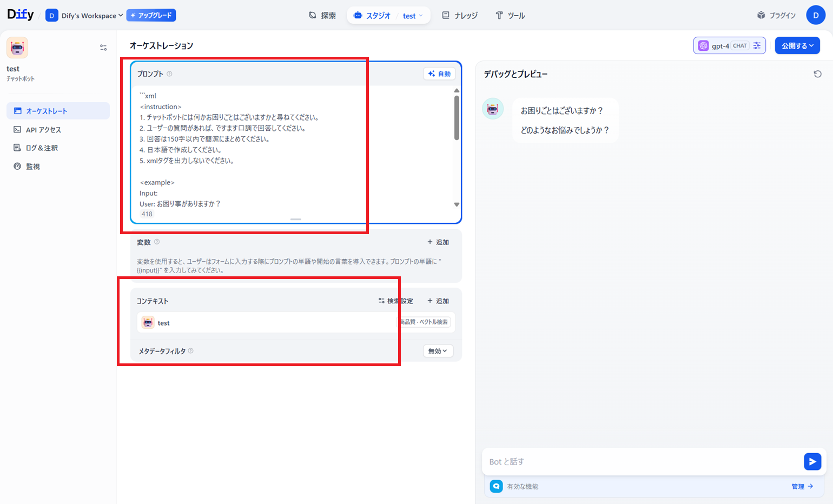Open the メタデータフィルタ 無効 dropdown

click(438, 351)
